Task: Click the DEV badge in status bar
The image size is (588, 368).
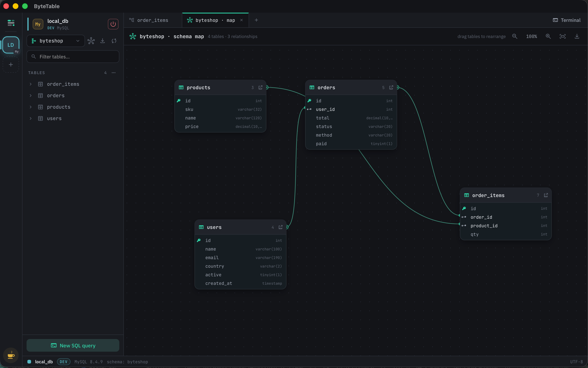Action: 64,362
